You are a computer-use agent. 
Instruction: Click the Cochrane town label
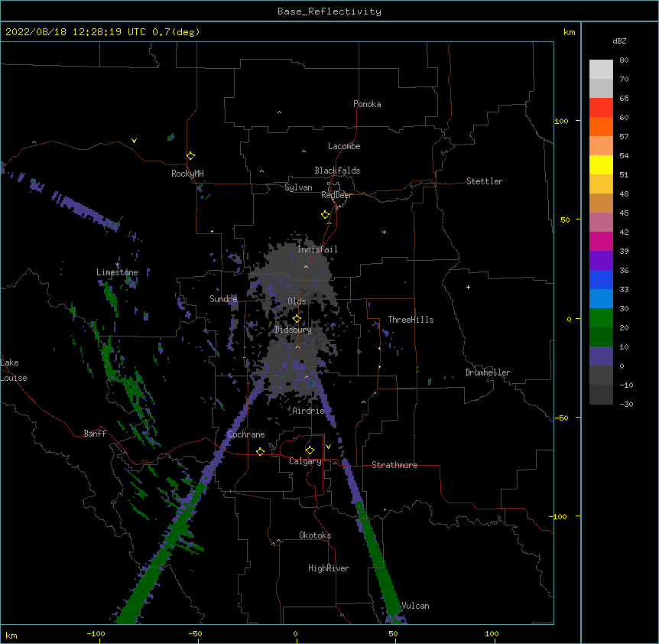point(246,434)
